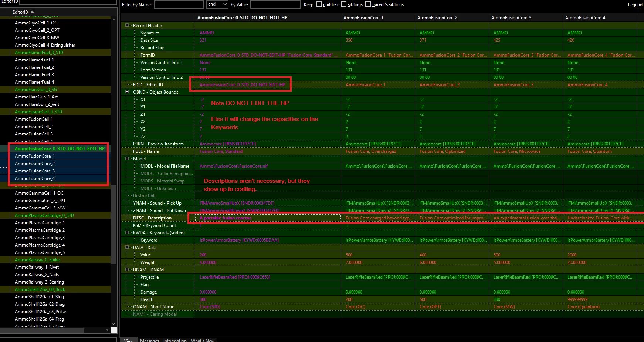644x342 pixels.
Task: Select AmmoShell12Ga_00_Buck in the list
Action: pos(40,289)
